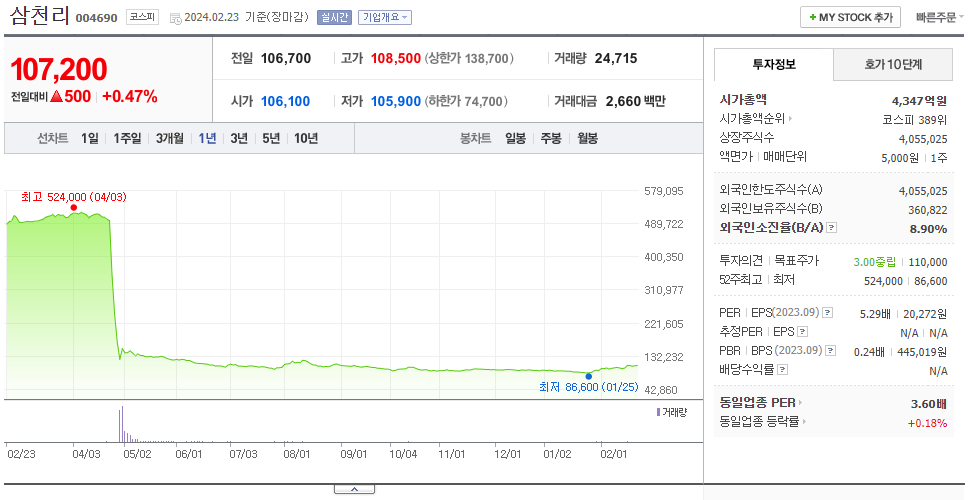
Task: Show the 월봉 candle chart
Action: (x=587, y=138)
